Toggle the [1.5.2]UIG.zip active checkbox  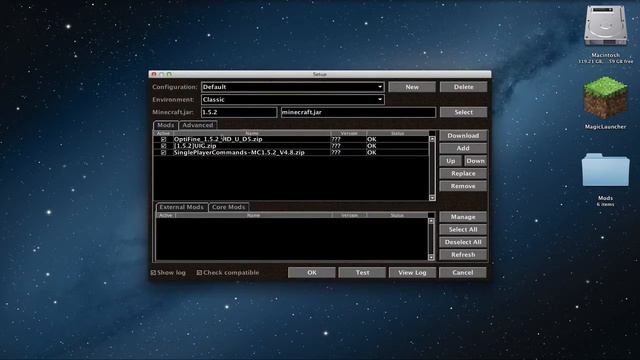pos(163,146)
